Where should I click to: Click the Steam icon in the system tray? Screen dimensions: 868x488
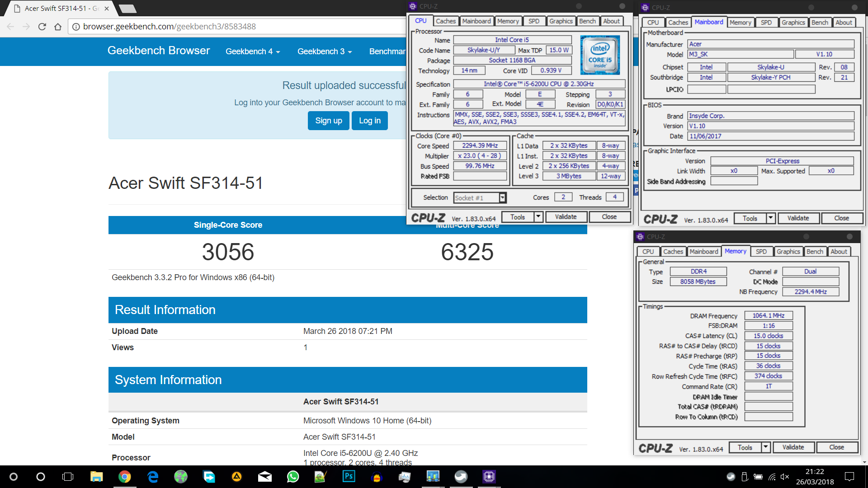point(731,477)
